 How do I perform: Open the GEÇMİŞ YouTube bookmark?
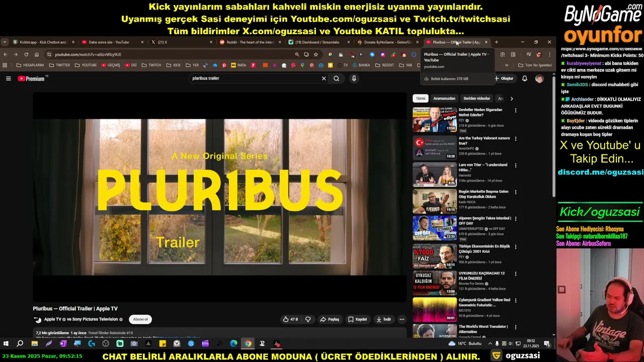(x=111, y=65)
